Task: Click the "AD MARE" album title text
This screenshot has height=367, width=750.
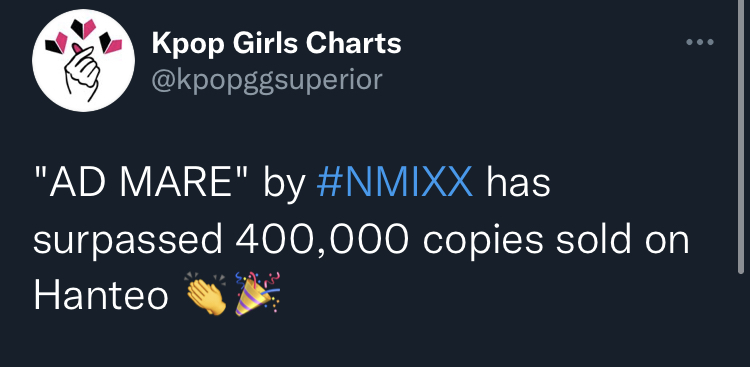Action: point(143,184)
